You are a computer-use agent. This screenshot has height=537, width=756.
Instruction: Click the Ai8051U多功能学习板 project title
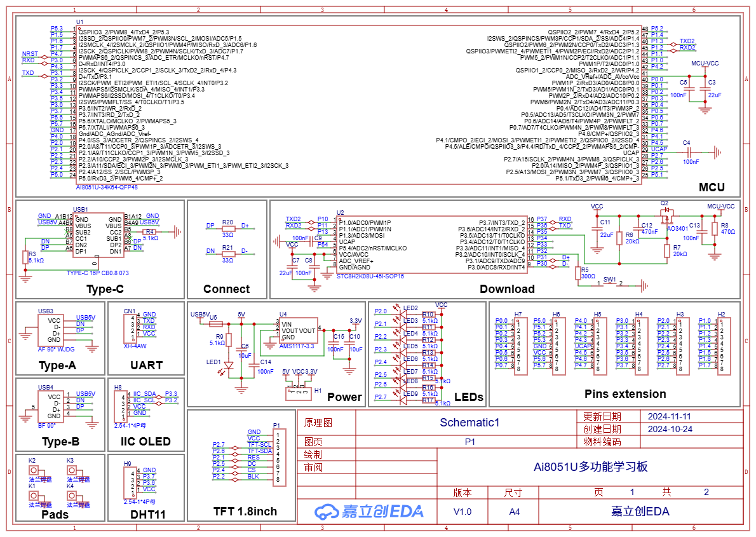(591, 466)
